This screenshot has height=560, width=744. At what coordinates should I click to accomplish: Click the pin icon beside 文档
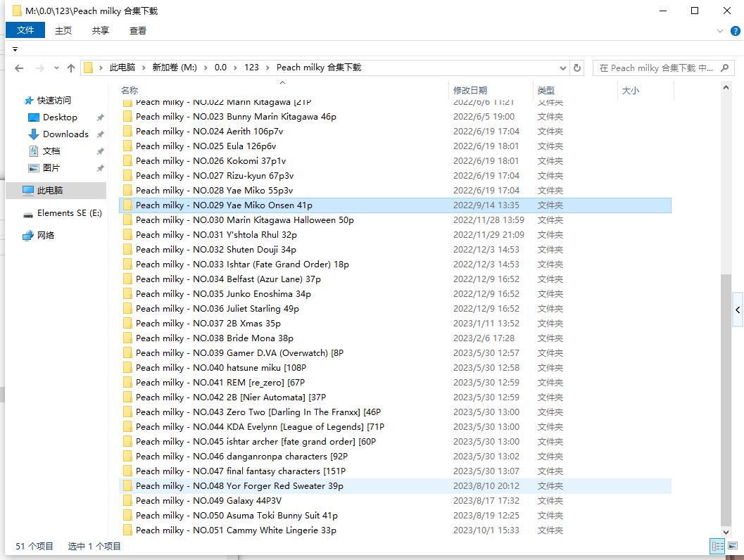pos(100,151)
